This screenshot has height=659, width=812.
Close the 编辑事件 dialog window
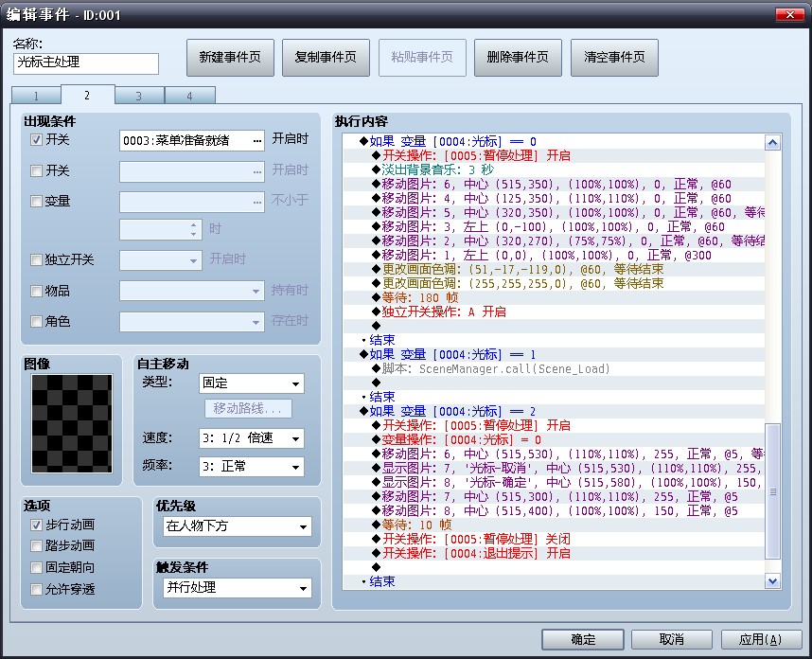(789, 14)
